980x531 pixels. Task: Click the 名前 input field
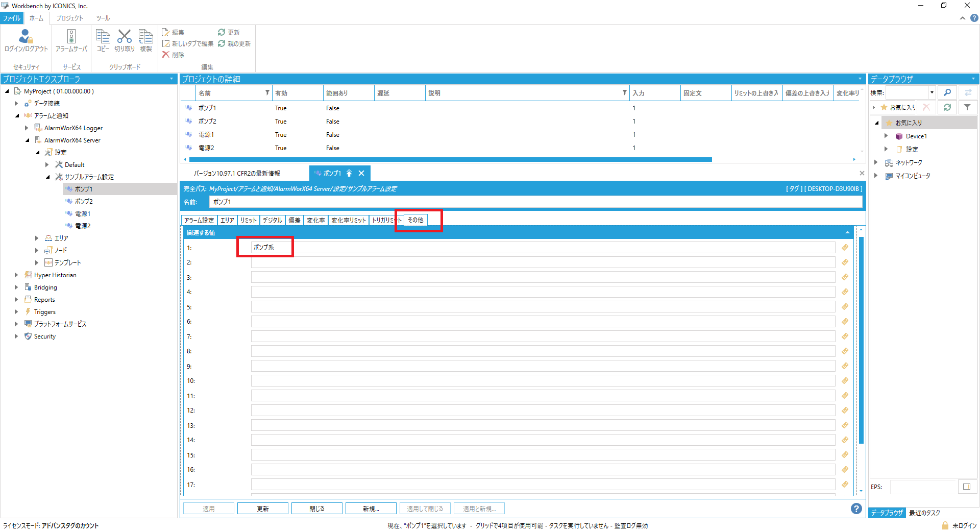[x=536, y=202]
